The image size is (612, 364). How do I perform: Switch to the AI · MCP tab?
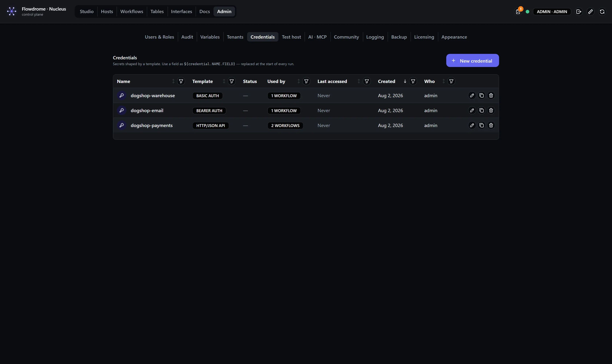coord(317,37)
